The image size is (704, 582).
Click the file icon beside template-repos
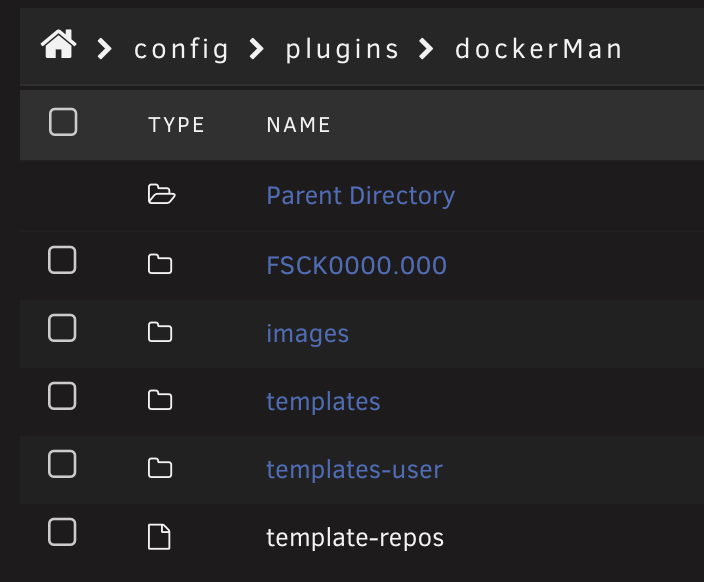click(x=159, y=537)
